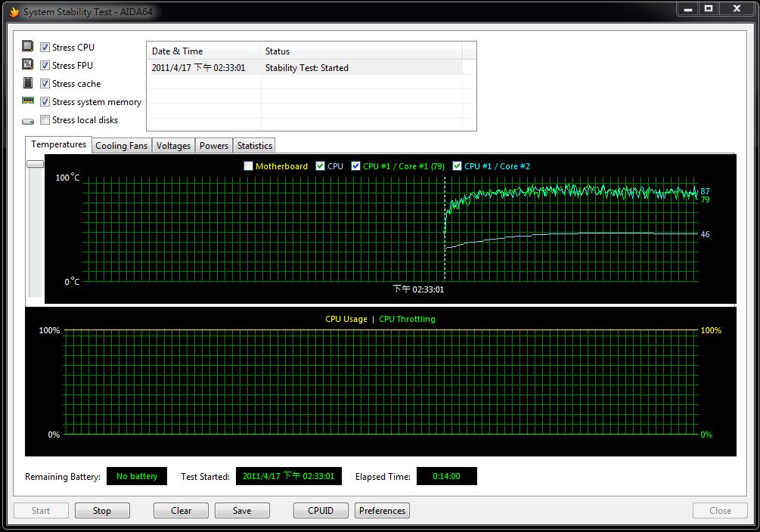Toggle CPU #1 / Core #1 graph line
The height and width of the screenshot is (532, 760).
[355, 166]
